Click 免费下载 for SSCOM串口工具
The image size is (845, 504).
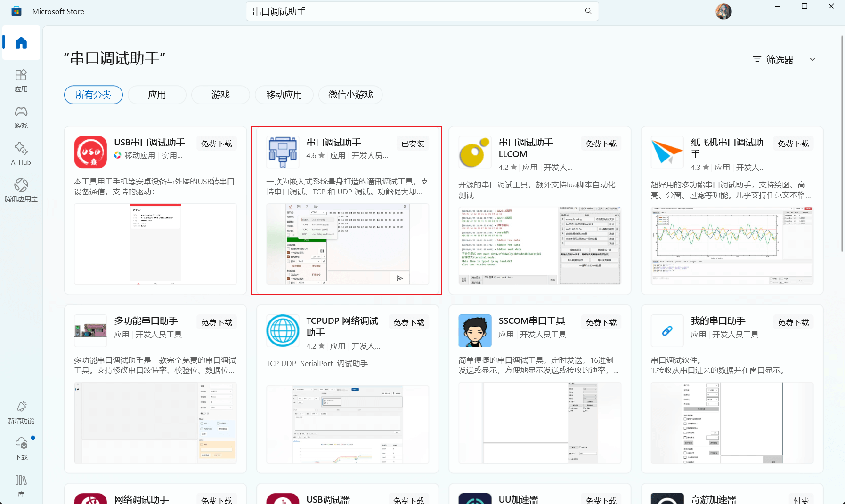[601, 323]
